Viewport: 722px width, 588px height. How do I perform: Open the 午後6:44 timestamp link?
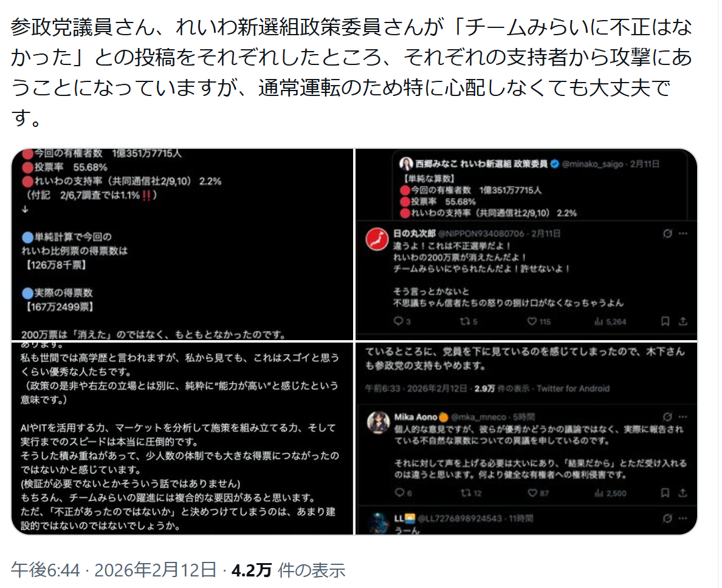click(46, 570)
